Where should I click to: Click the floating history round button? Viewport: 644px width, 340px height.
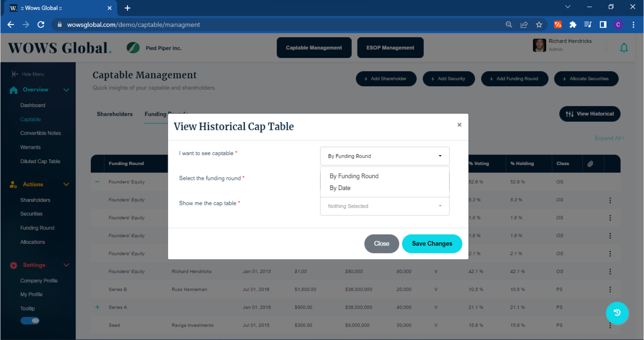[617, 313]
